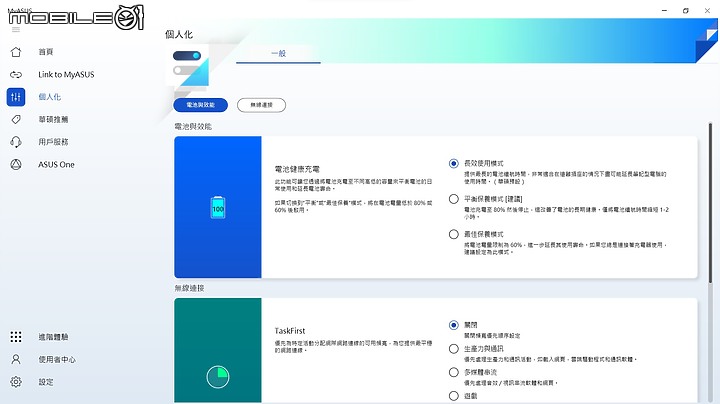Click the 電池健康充電 heading text

(x=297, y=169)
